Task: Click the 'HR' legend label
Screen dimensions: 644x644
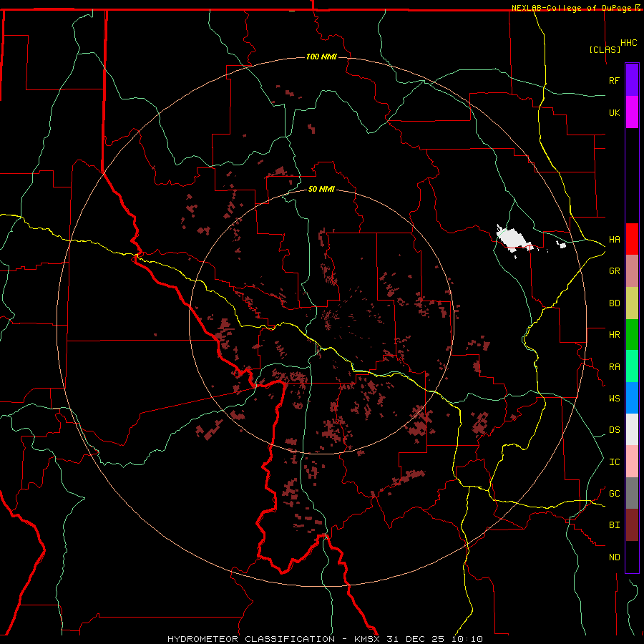Action: [614, 335]
